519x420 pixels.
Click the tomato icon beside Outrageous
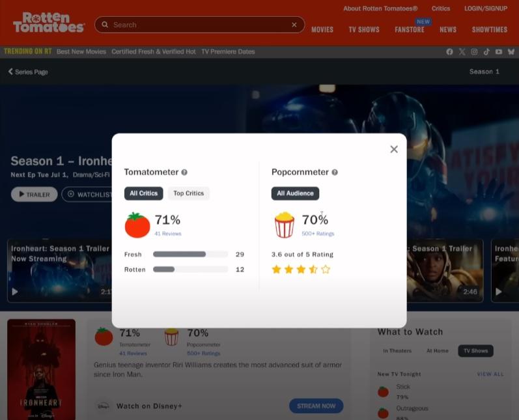click(384, 413)
